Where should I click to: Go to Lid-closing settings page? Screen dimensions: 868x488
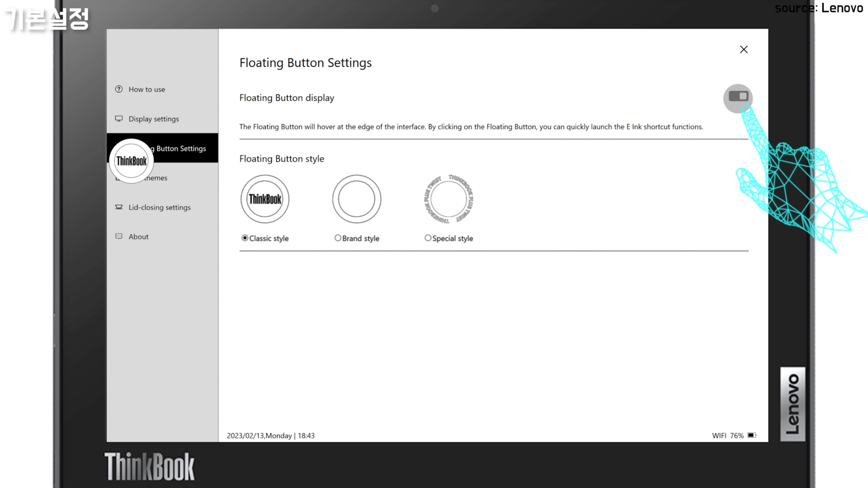coord(160,207)
